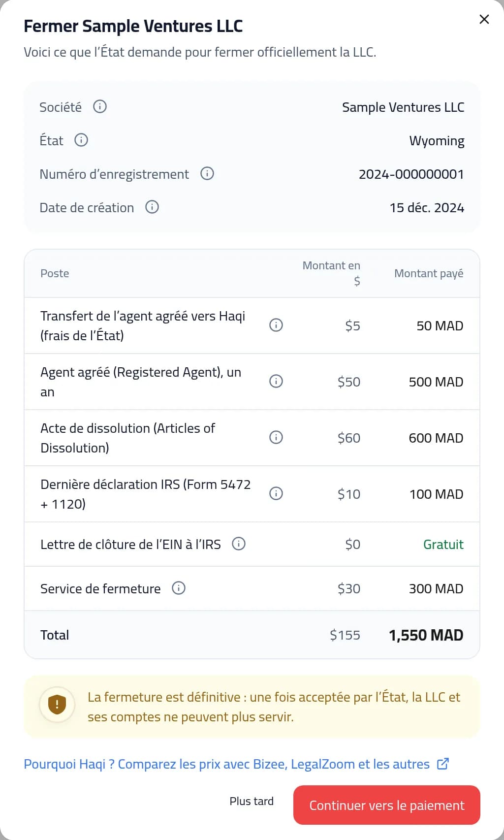
Task: Open info icon next to État
Action: 81,140
